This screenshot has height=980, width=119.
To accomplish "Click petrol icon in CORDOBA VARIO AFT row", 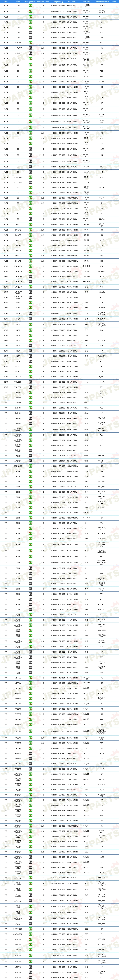I will 30,287.
